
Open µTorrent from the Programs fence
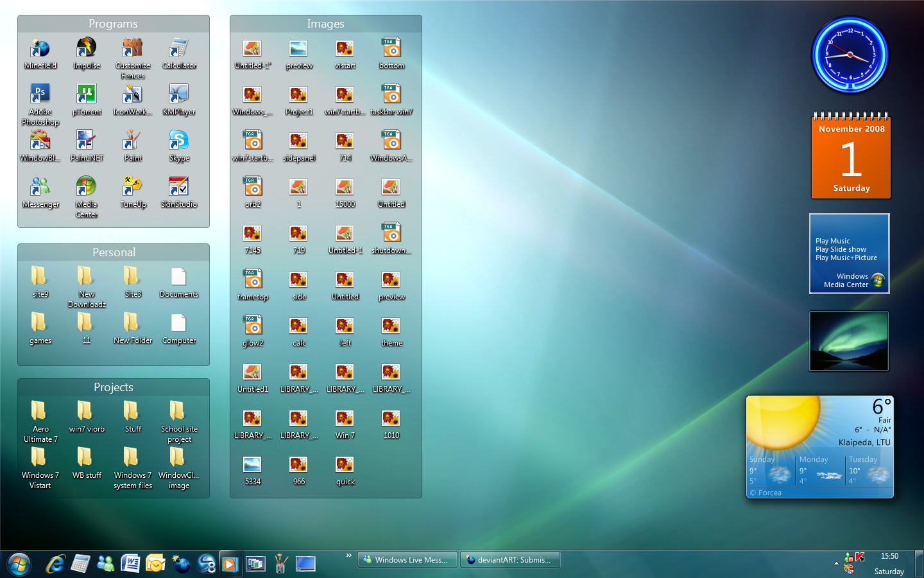(x=86, y=94)
